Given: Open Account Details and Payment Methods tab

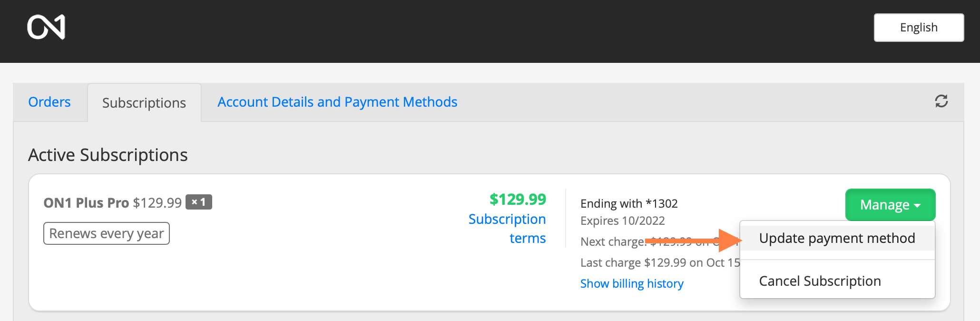Looking at the screenshot, I should pyautogui.click(x=337, y=102).
